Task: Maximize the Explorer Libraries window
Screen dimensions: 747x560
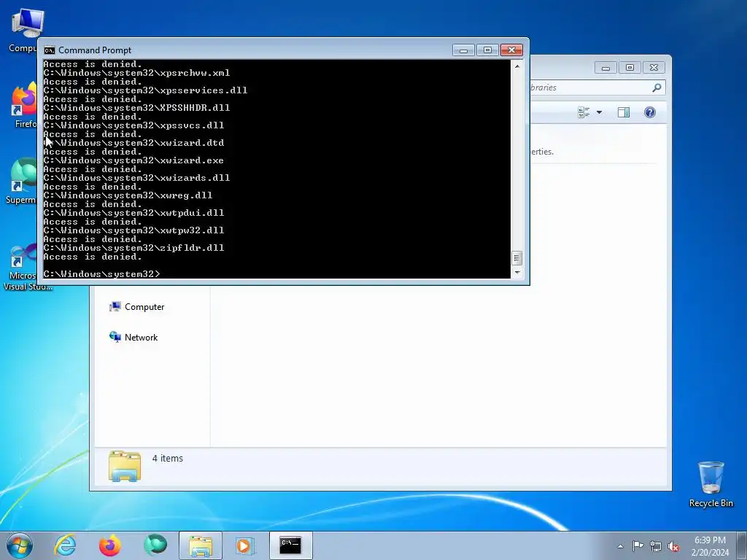Action: 630,68
